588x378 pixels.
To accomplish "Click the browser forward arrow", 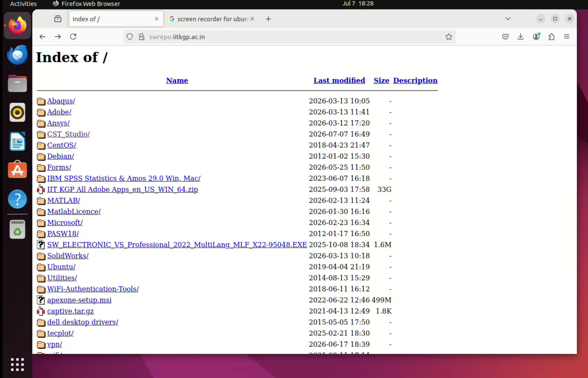I will [58, 37].
